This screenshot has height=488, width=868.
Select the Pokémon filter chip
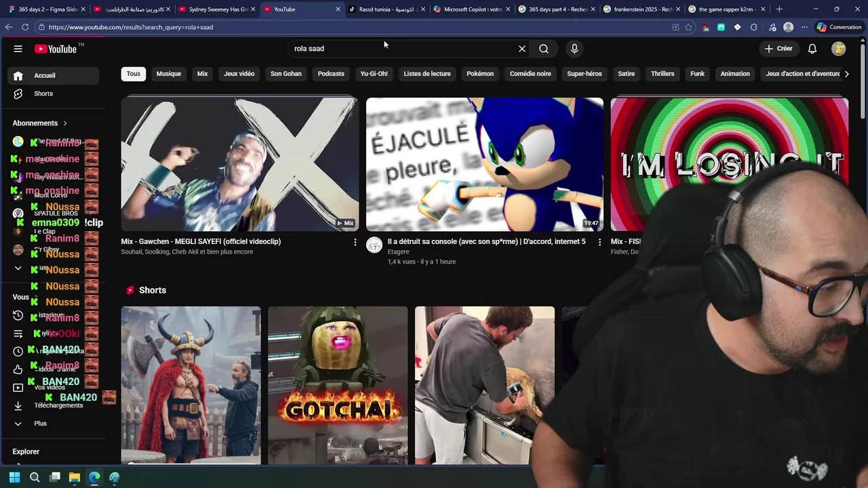coord(480,74)
